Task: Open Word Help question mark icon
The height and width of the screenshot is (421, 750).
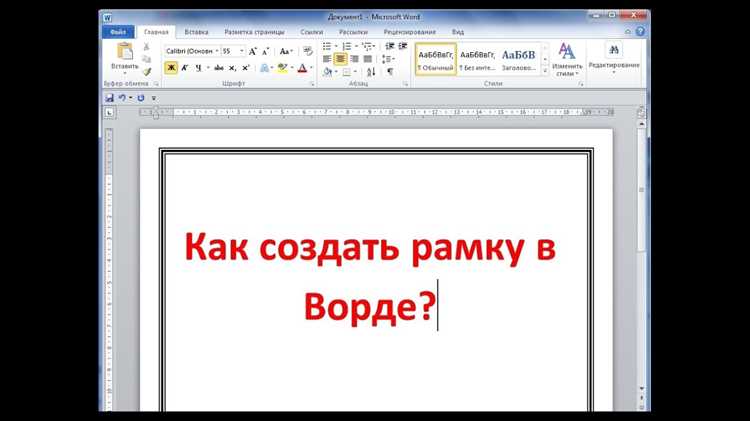Action: 642,32
